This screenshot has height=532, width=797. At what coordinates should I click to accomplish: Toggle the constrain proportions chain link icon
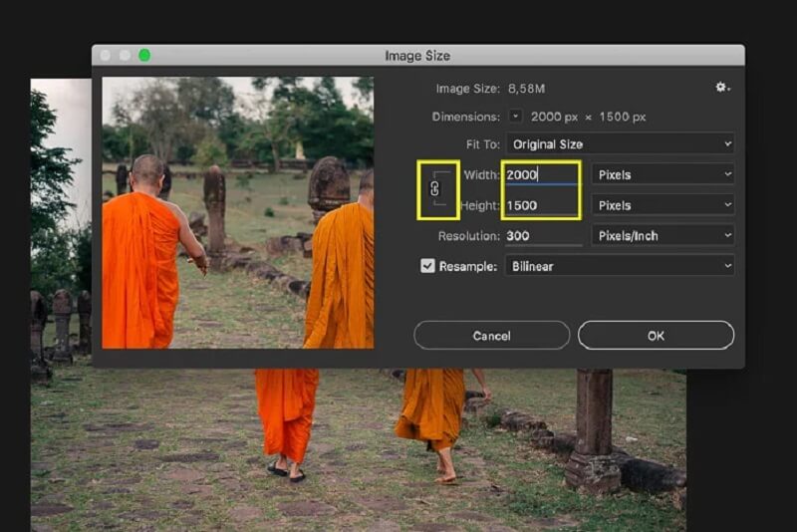(433, 188)
